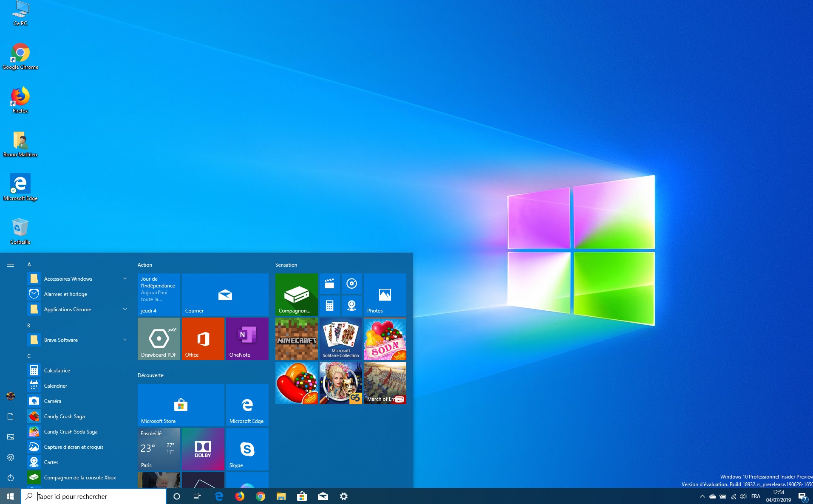Open Alarmes et horloge app

pyautogui.click(x=78, y=294)
